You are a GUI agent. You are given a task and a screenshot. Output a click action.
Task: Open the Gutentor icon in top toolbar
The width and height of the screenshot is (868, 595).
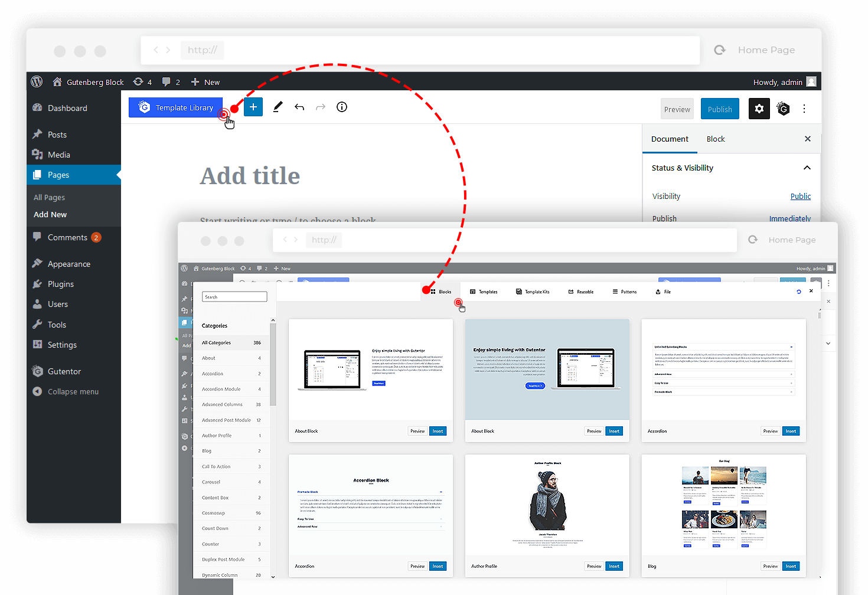point(783,109)
